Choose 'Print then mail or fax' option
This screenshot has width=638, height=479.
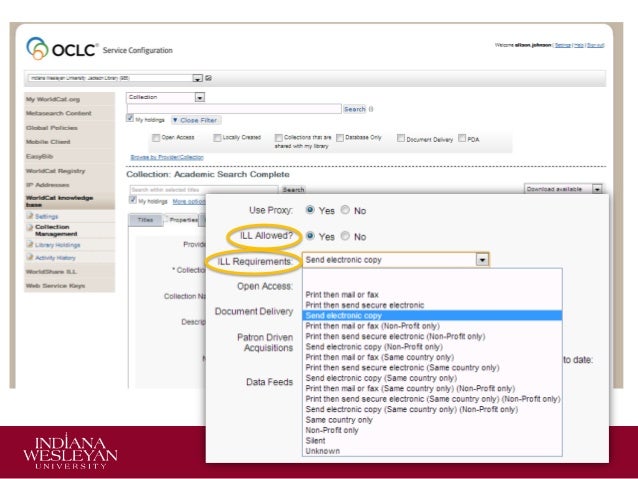tap(342, 295)
